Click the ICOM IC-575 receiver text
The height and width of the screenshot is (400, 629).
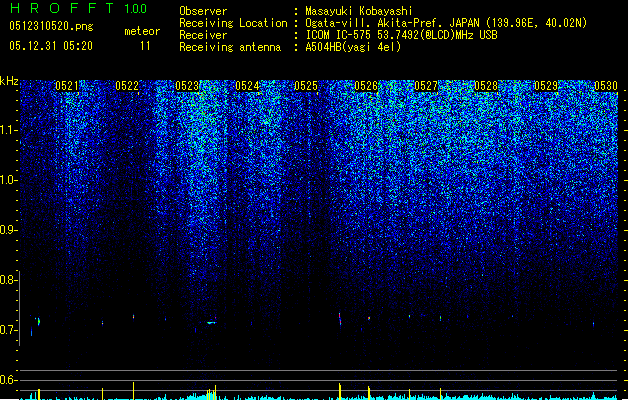click(x=401, y=35)
